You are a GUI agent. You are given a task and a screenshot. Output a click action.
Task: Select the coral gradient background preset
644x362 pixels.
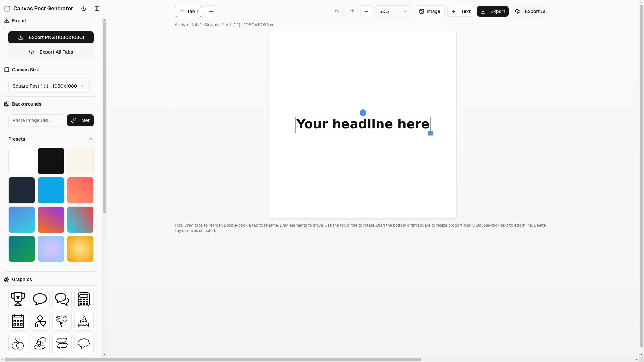pyautogui.click(x=80, y=190)
